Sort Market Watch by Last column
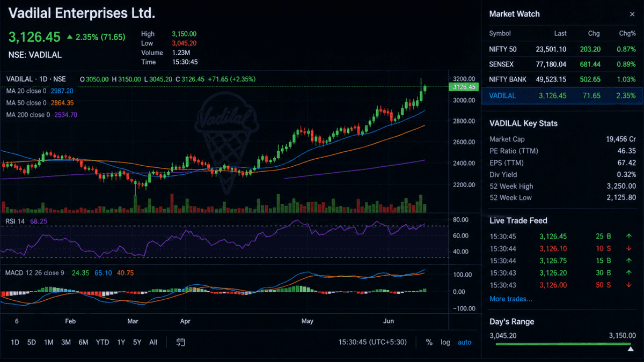Image resolution: width=644 pixels, height=362 pixels. coord(560,33)
